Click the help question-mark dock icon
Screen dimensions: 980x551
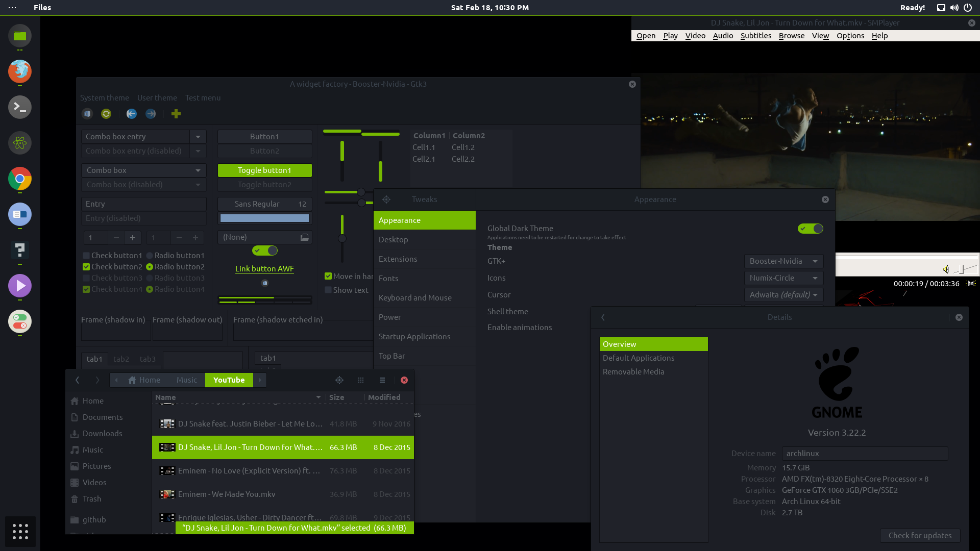tap(20, 250)
